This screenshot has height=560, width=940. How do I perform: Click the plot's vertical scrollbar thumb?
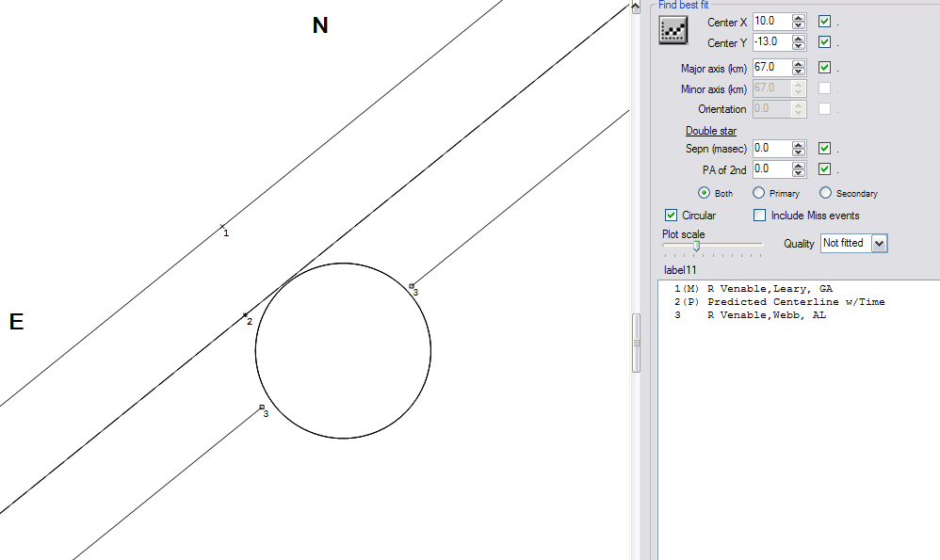636,344
